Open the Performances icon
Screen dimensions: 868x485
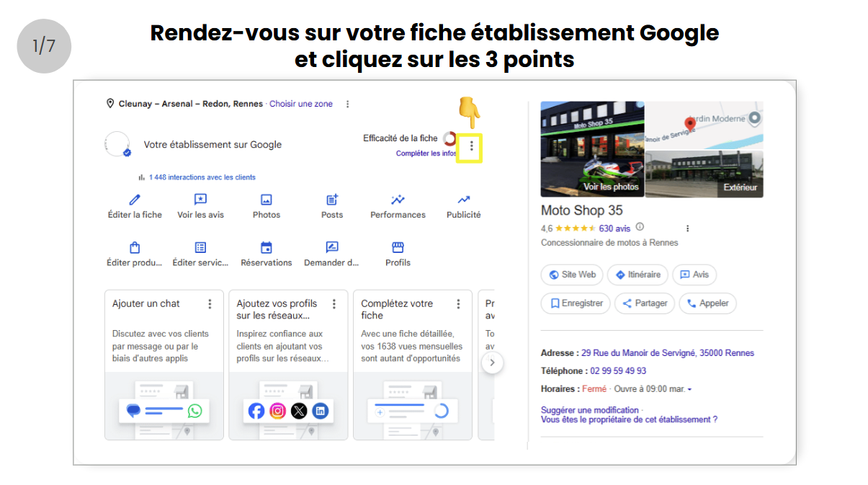click(398, 200)
